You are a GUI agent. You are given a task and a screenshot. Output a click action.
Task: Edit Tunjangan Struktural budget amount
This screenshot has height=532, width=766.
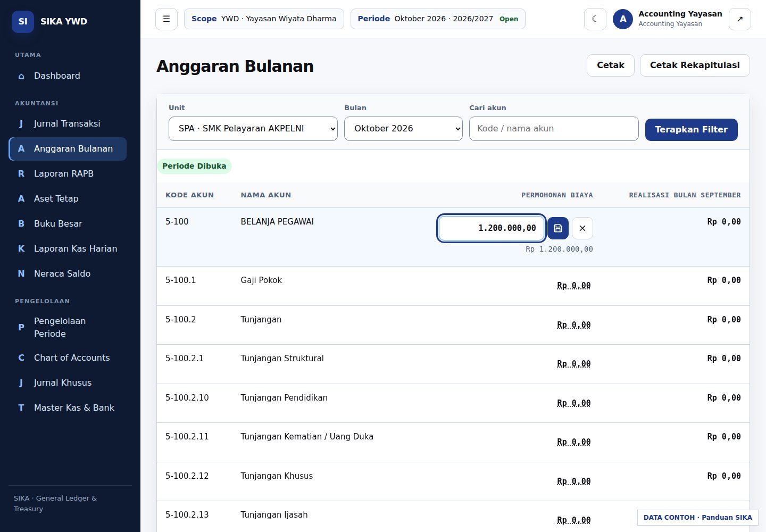click(x=573, y=364)
